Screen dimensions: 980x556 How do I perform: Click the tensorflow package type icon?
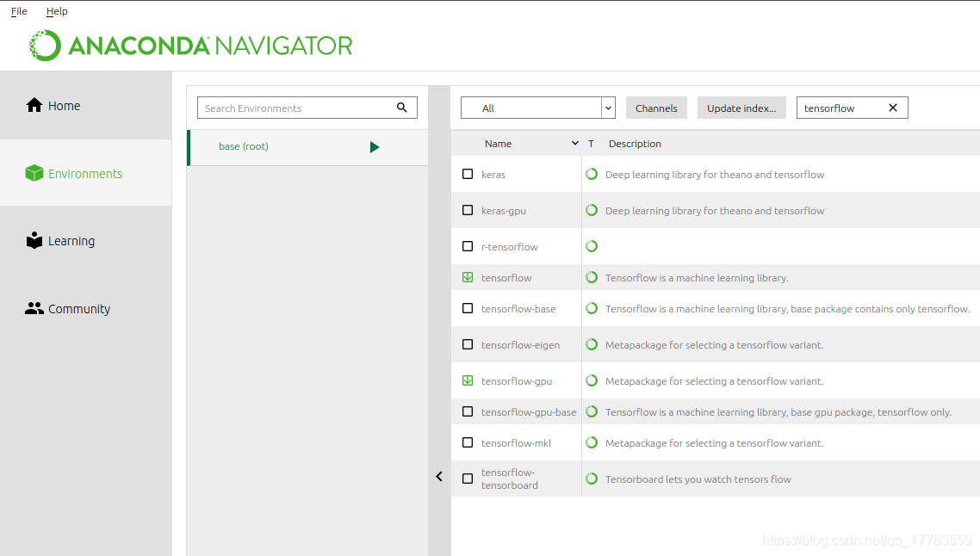pyautogui.click(x=592, y=277)
